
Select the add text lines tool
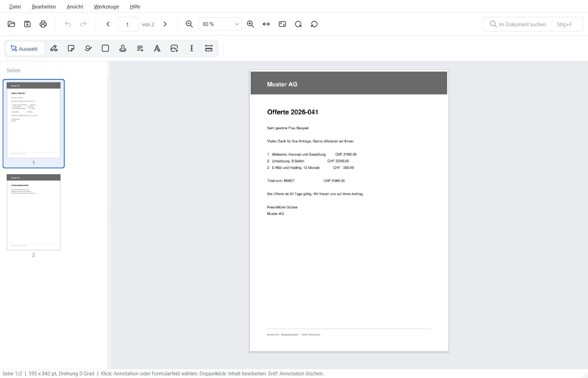tap(140, 48)
